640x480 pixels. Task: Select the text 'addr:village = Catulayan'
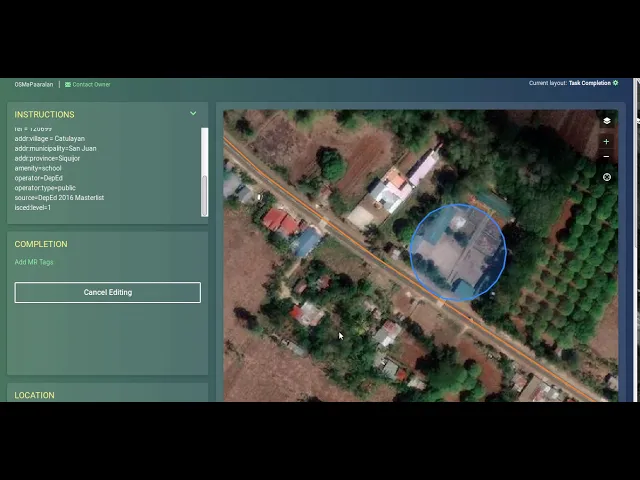pos(50,138)
